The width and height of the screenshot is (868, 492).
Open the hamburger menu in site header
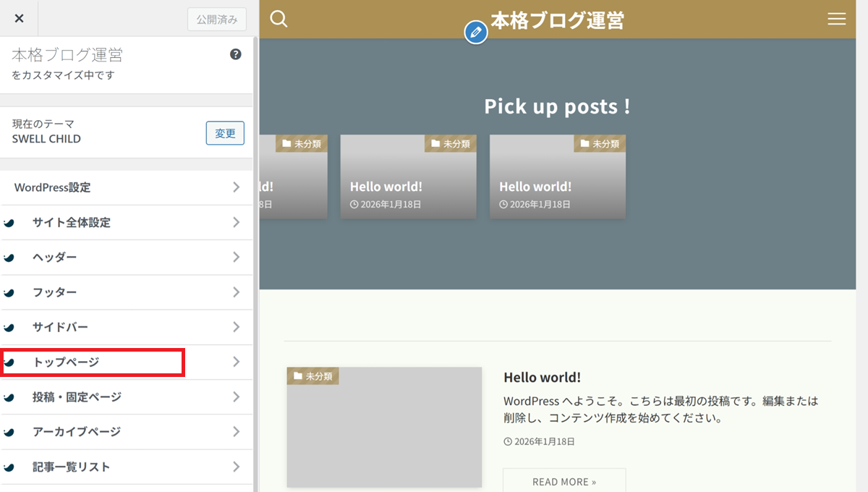tap(836, 20)
